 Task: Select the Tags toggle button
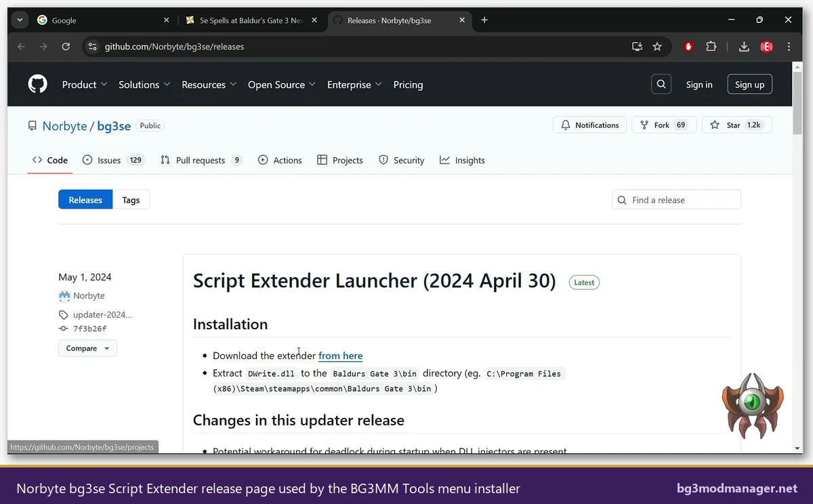(131, 200)
